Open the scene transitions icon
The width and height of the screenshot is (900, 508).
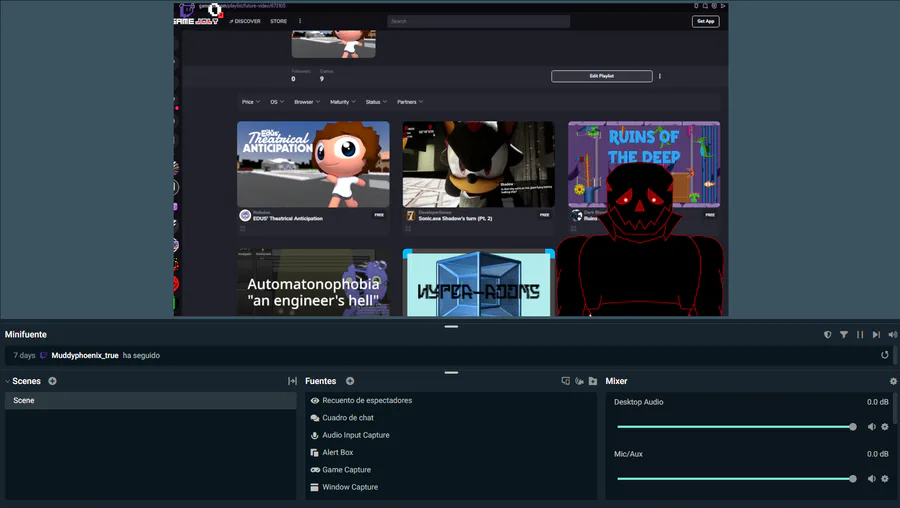(x=292, y=381)
